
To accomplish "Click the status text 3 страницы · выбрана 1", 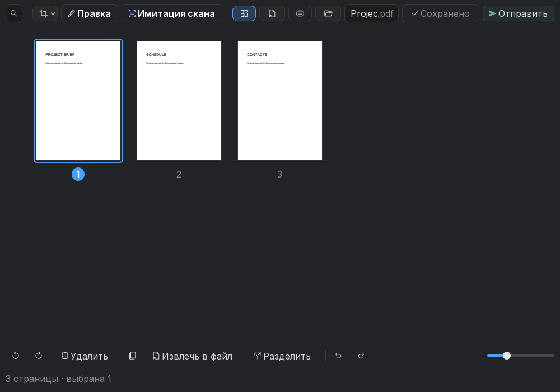I will pos(59,379).
